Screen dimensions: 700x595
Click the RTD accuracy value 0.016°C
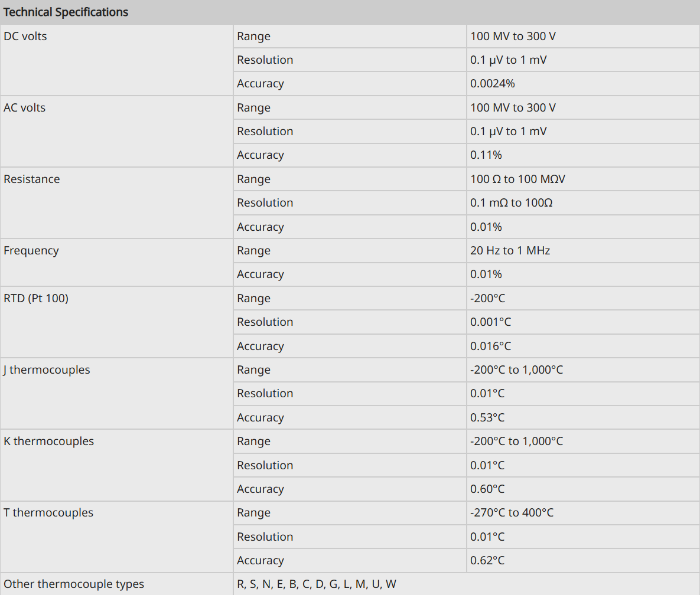490,346
